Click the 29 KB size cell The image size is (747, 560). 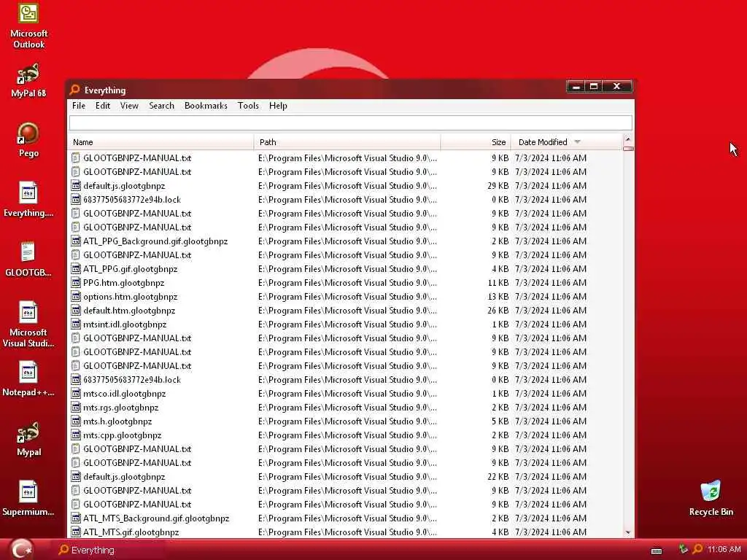pos(498,186)
